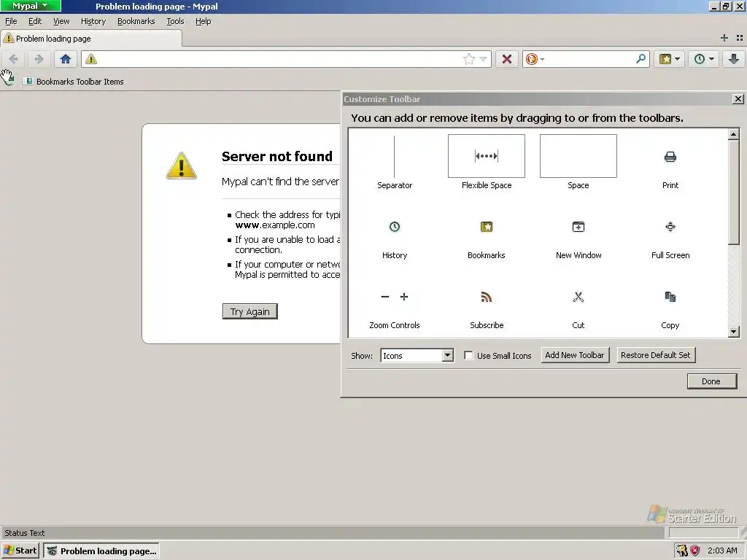Click inside the URL address field

point(279,59)
